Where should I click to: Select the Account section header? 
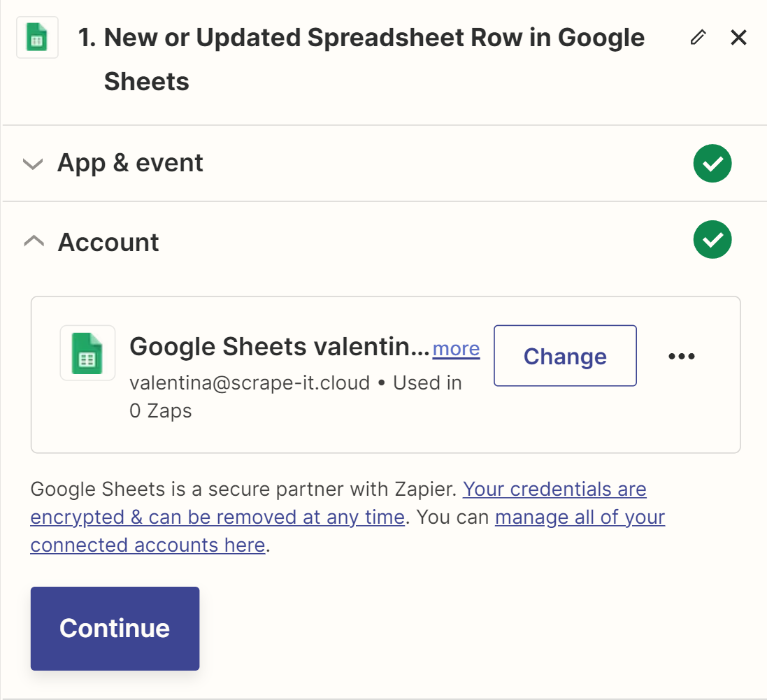(x=108, y=242)
